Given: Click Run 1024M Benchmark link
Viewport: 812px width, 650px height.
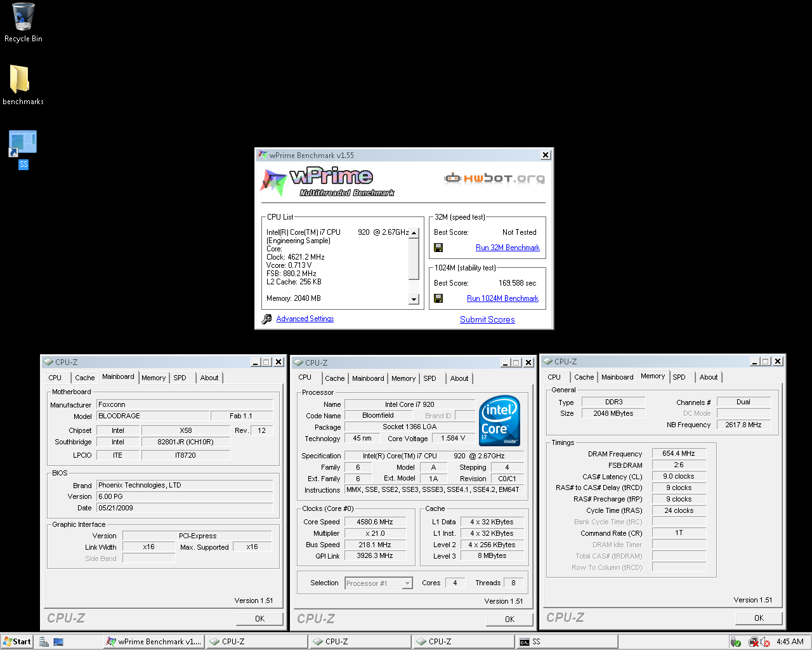Looking at the screenshot, I should 502,298.
